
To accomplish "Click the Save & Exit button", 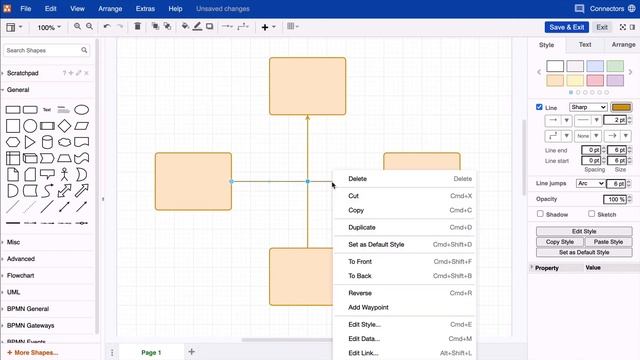I will [567, 27].
